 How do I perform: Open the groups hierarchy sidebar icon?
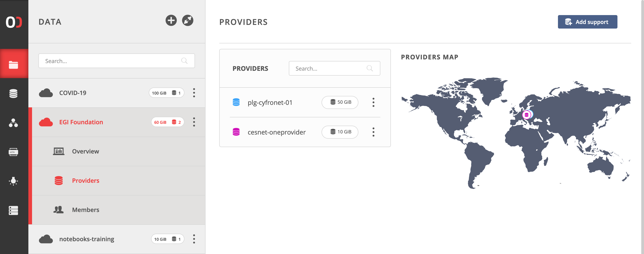(x=14, y=123)
